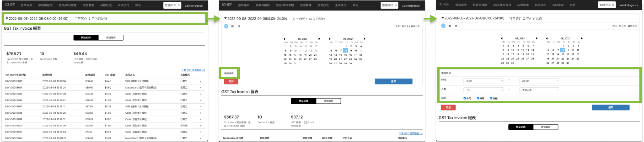Open the 0:00 start time dropdown
Image resolution: width=644 pixels, height=142 pixels.
(483, 81)
